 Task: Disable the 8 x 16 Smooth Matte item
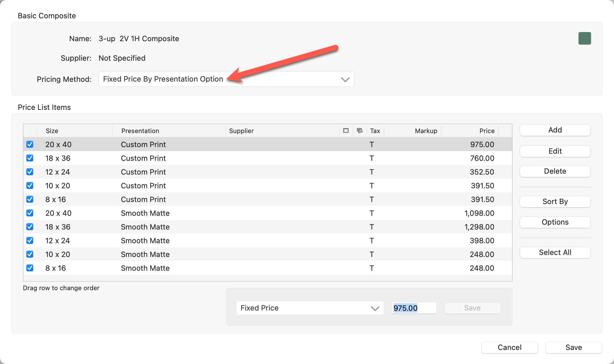point(30,268)
